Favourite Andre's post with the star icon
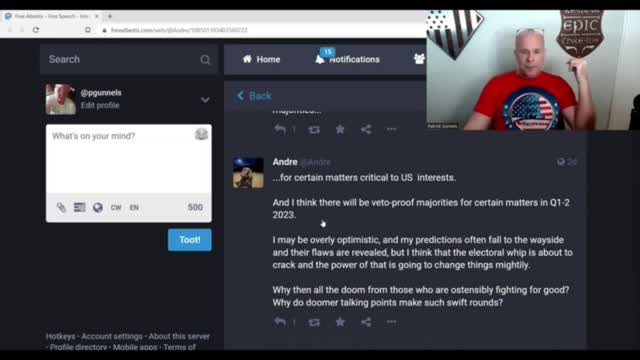Screen dimensions: 640x360 340,322
